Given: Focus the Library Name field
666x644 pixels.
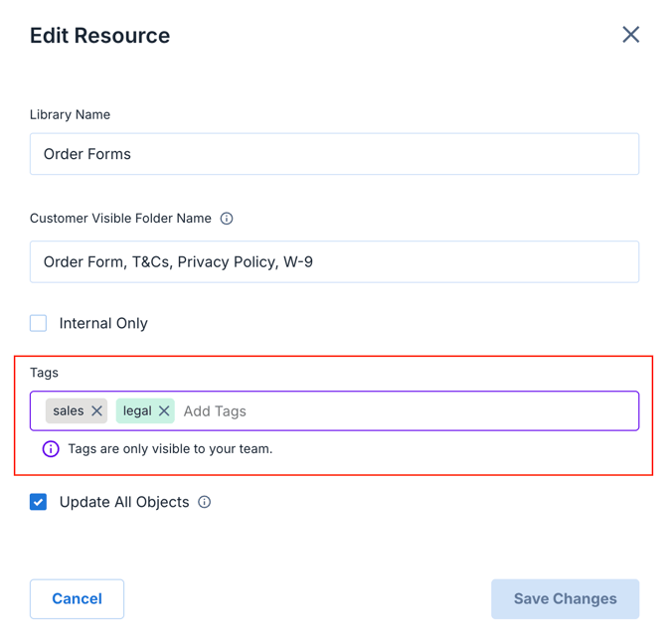Looking at the screenshot, I should pyautogui.click(x=334, y=154).
